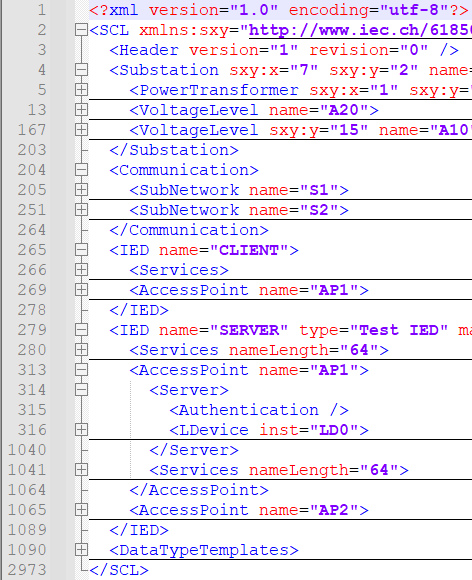The image size is (472, 580).
Task: Select line number 3 in the margin
Action: (x=42, y=50)
